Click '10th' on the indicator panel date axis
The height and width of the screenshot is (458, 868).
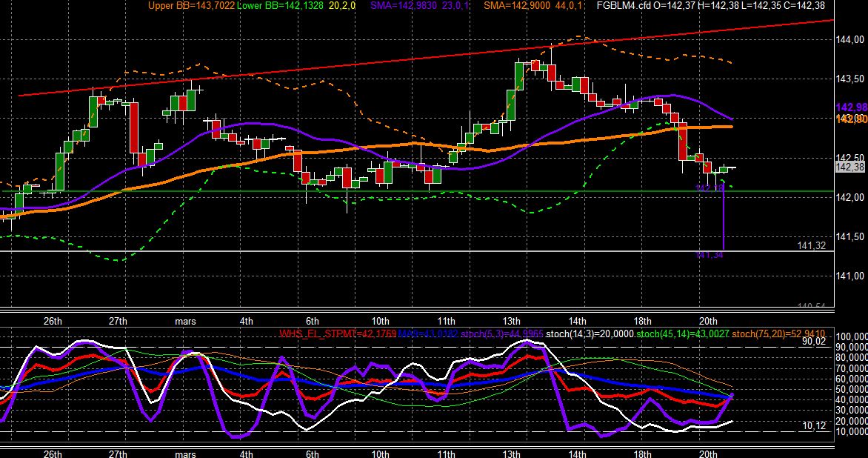[x=380, y=454]
